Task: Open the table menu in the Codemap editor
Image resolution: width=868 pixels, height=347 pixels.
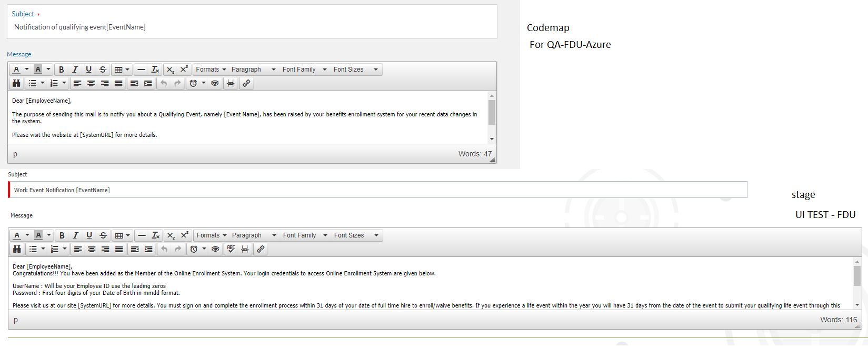Action: click(x=122, y=70)
